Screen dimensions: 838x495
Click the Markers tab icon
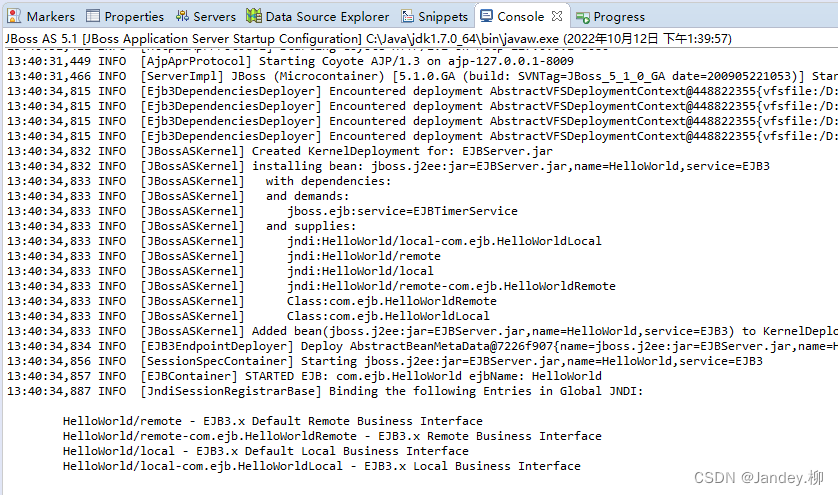click(14, 16)
